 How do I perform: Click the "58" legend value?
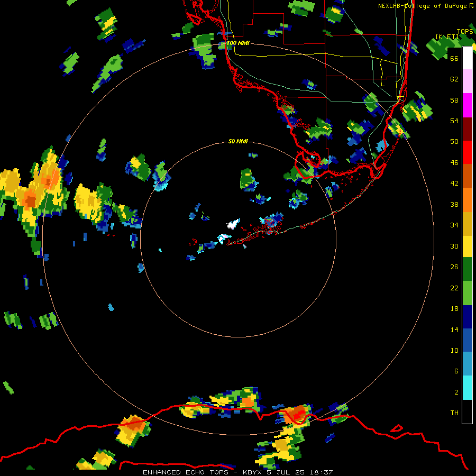[x=454, y=100]
